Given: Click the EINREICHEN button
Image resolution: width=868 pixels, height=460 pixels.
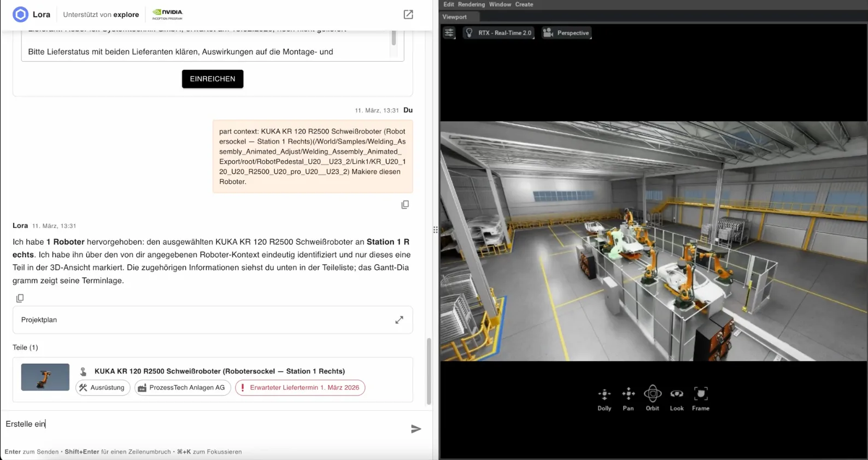Looking at the screenshot, I should (213, 79).
